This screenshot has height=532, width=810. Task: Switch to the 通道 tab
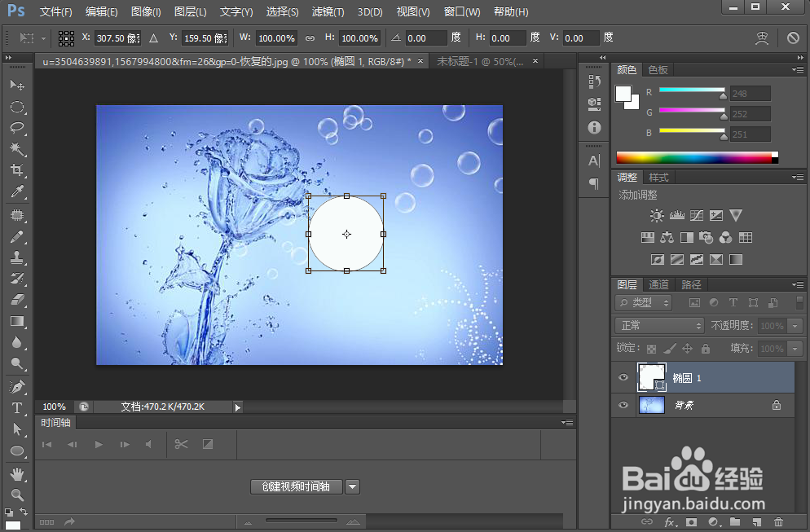click(658, 284)
